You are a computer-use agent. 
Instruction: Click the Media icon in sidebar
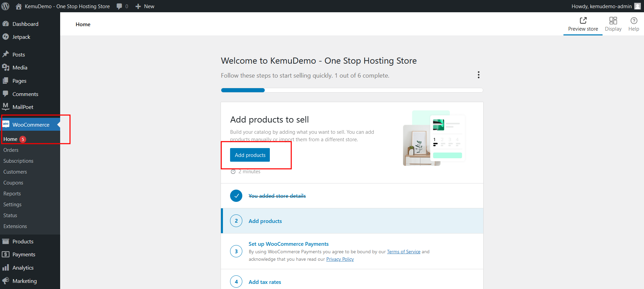(6, 67)
